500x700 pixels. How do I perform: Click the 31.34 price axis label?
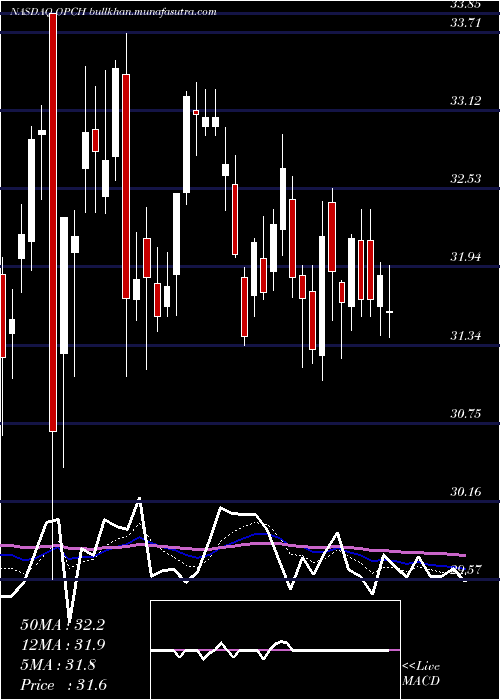[465, 336]
